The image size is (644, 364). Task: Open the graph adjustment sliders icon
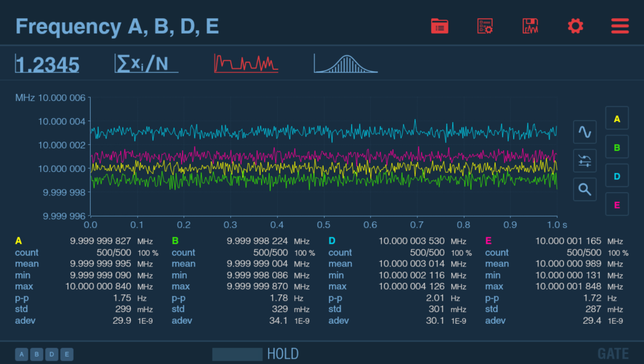tap(584, 161)
